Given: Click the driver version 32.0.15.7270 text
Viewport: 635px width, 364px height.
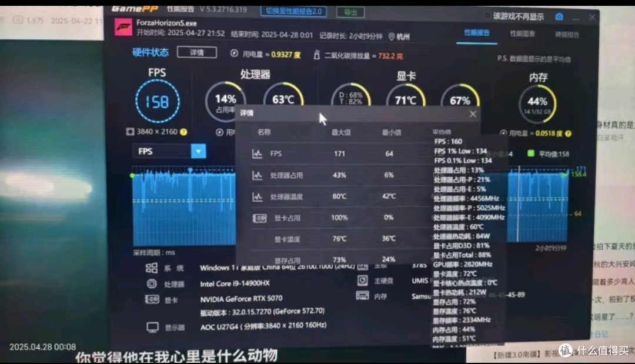Looking at the screenshot, I should (262, 312).
